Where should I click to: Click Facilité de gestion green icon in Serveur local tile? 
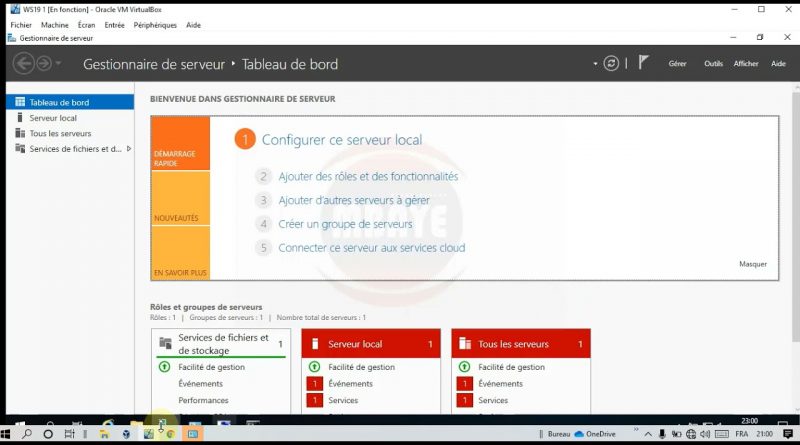[314, 366]
